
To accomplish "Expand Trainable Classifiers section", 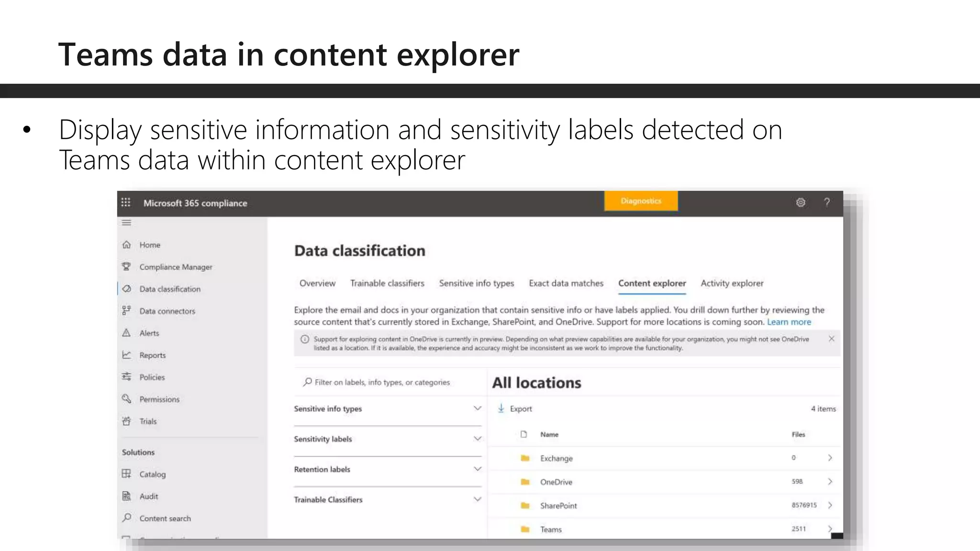I will click(x=477, y=499).
